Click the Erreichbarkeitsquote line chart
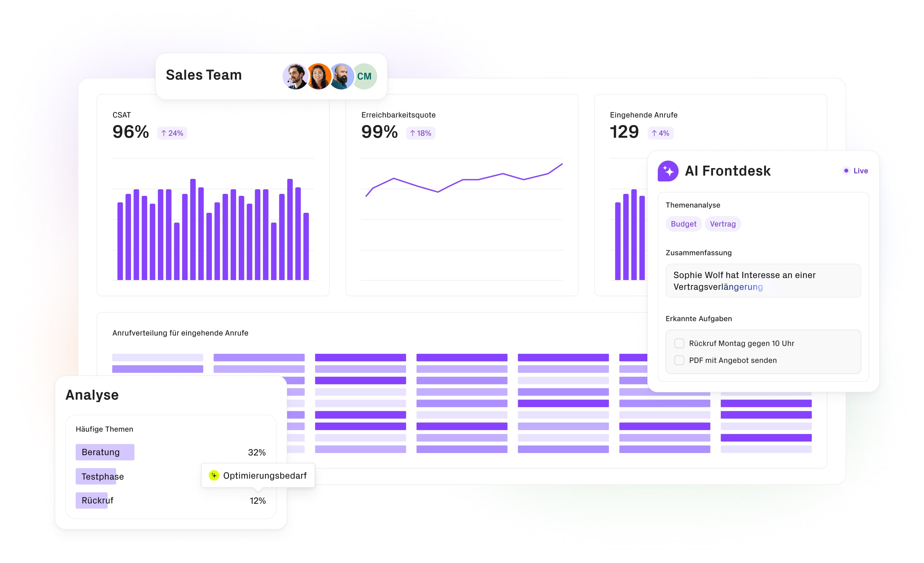Image resolution: width=924 pixels, height=563 pixels. click(462, 219)
